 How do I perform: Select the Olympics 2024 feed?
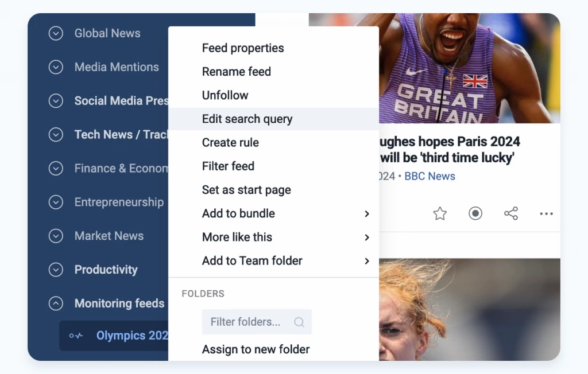[132, 335]
